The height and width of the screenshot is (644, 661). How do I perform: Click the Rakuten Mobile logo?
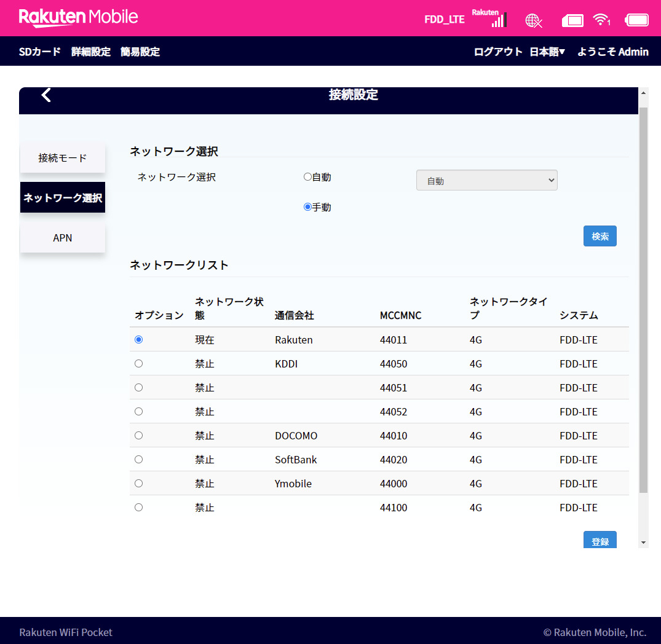[79, 17]
